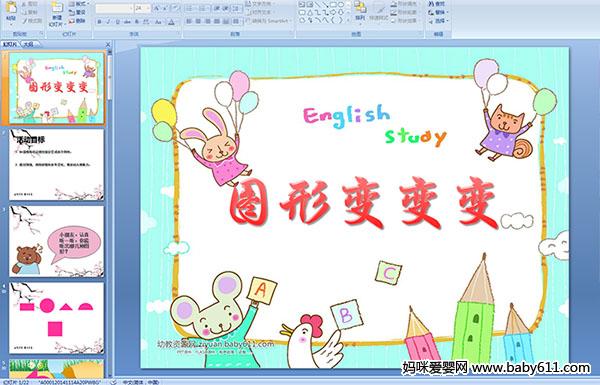Open the Replace menu

tap(438, 12)
